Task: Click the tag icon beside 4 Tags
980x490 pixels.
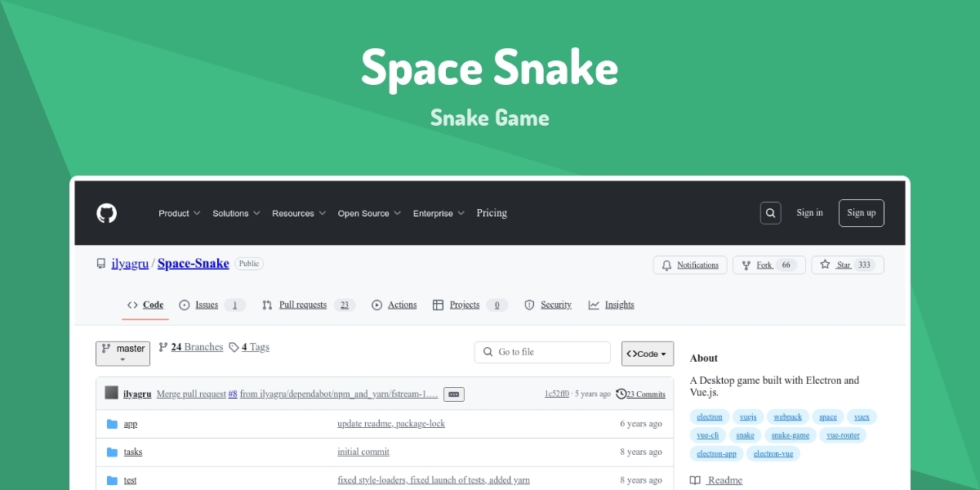Action: click(x=234, y=346)
